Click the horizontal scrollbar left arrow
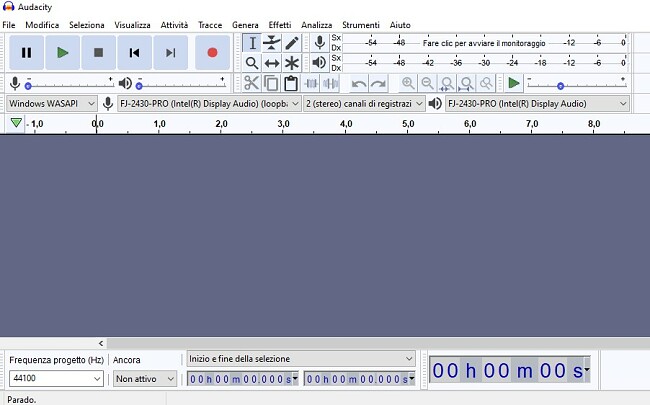Screen dimensions: 650x405 (x=101, y=343)
